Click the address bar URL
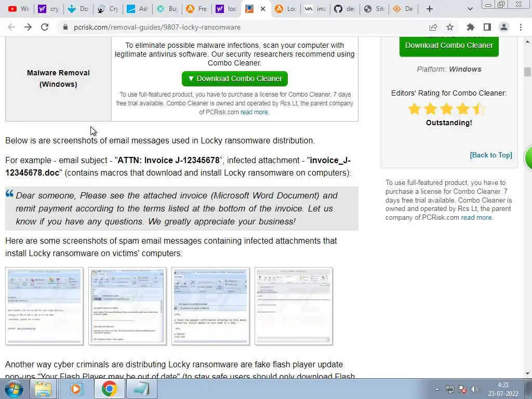532x399 pixels. coord(157,27)
